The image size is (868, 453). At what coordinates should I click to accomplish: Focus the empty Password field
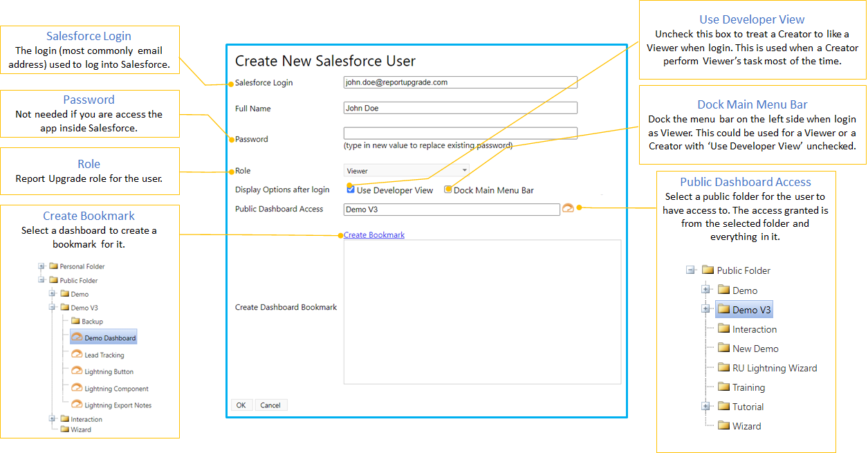click(461, 133)
